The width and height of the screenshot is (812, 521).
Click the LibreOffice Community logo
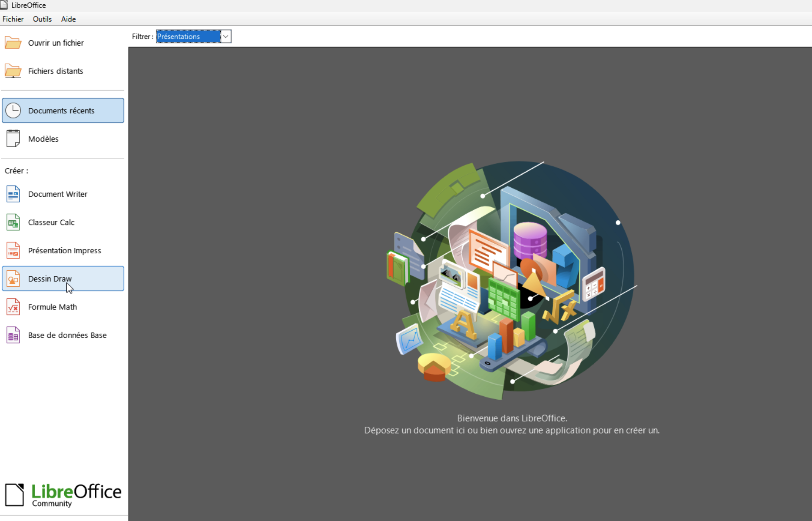click(63, 495)
